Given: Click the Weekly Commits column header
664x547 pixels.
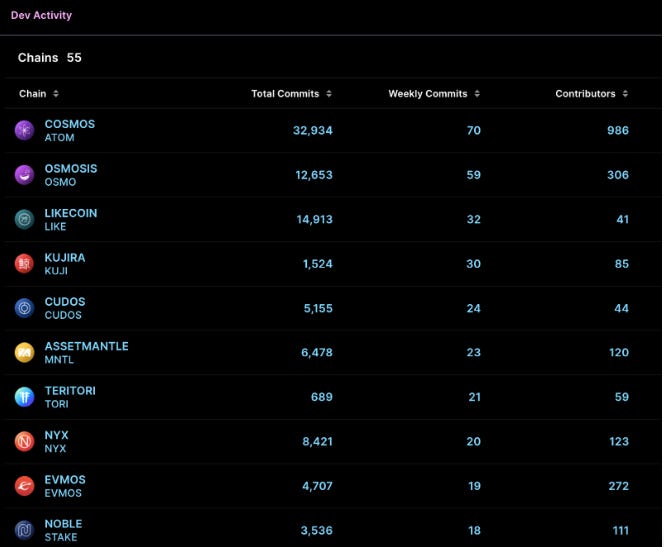Looking at the screenshot, I should pyautogui.click(x=428, y=94).
